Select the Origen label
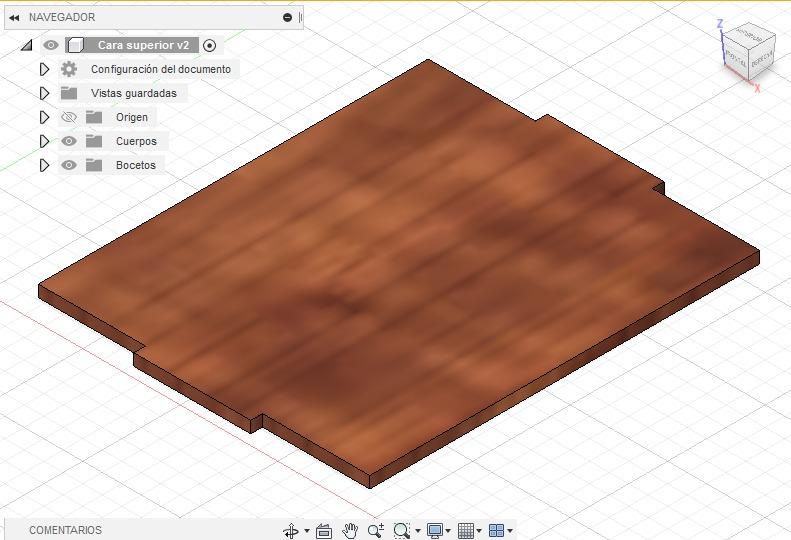 132,117
